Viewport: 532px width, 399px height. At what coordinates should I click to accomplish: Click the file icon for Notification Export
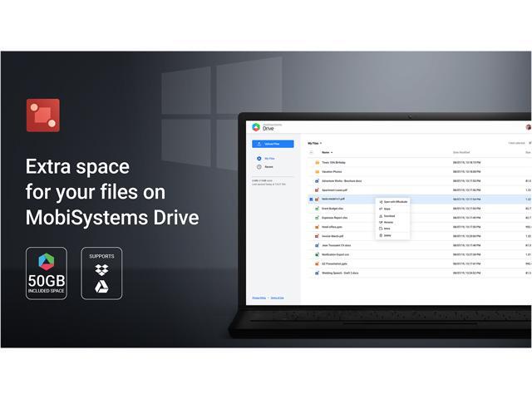pyautogui.click(x=317, y=254)
